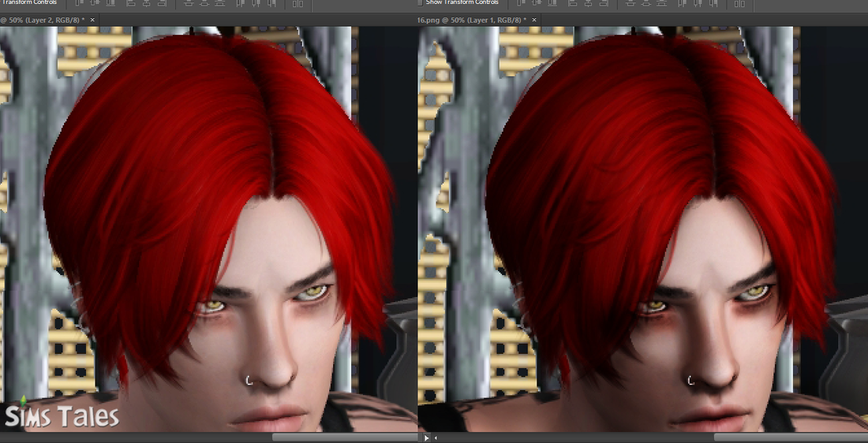Switch to the Layer 2 document tab
This screenshot has height=443, width=868.
43,20
